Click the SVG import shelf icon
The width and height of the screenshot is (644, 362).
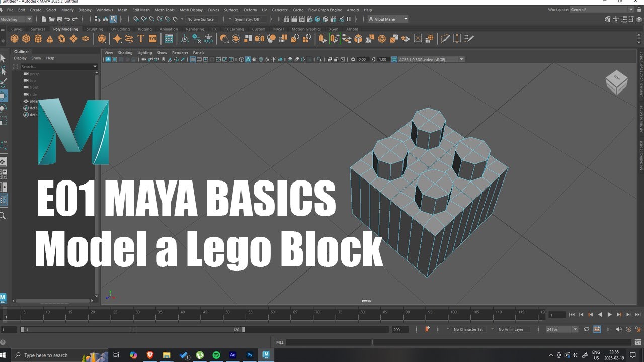click(x=152, y=39)
